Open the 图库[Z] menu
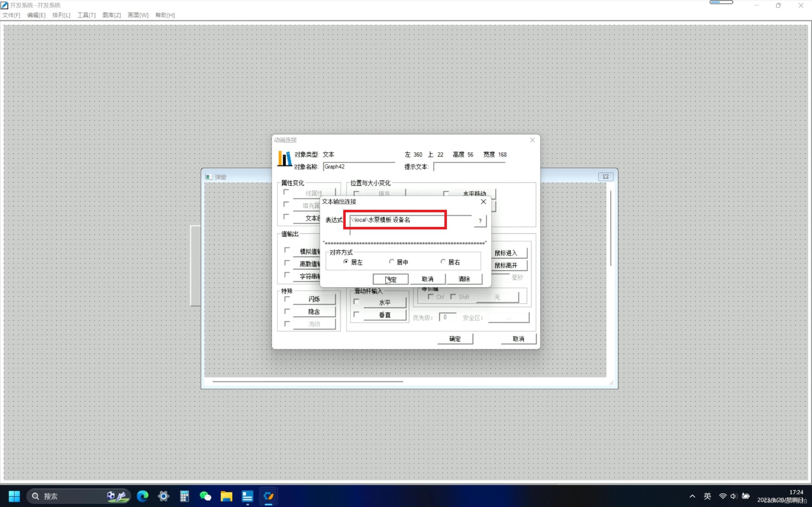812x507 pixels. (x=111, y=15)
